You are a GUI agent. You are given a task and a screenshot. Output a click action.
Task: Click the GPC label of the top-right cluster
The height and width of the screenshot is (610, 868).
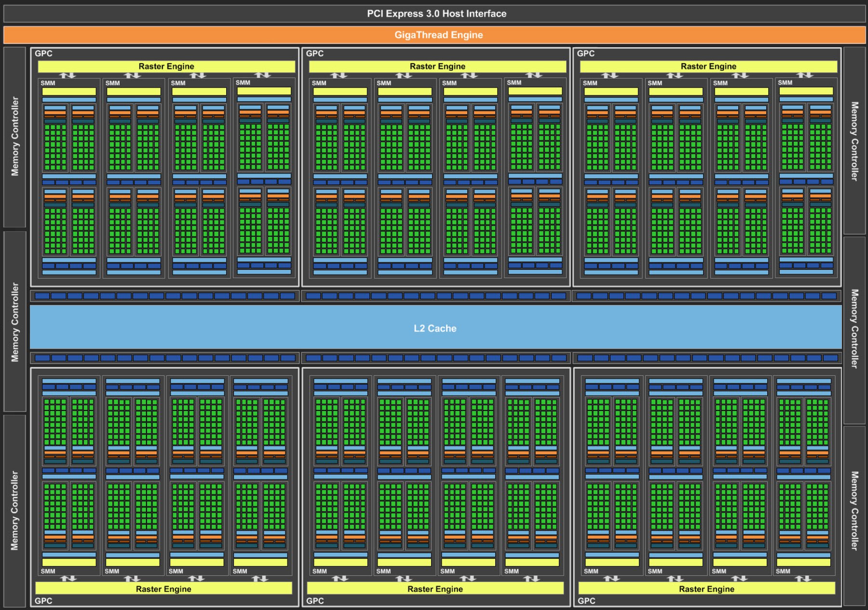(x=586, y=53)
